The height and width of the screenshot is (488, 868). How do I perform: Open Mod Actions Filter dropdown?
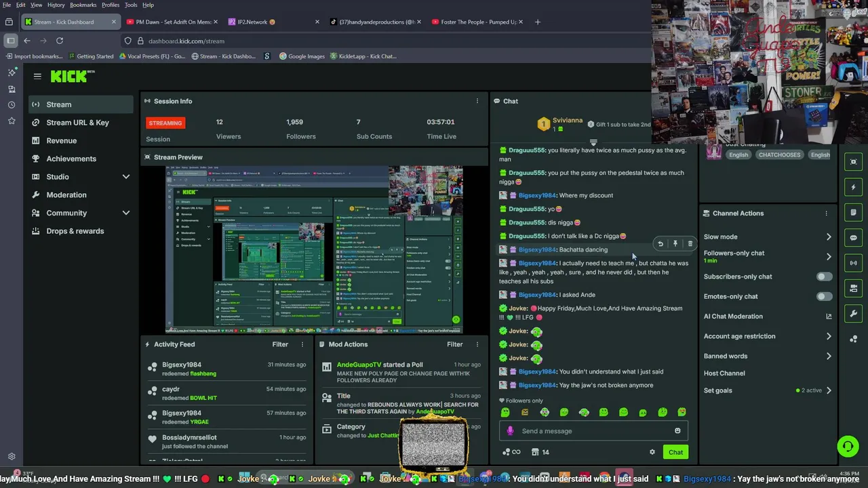click(454, 344)
